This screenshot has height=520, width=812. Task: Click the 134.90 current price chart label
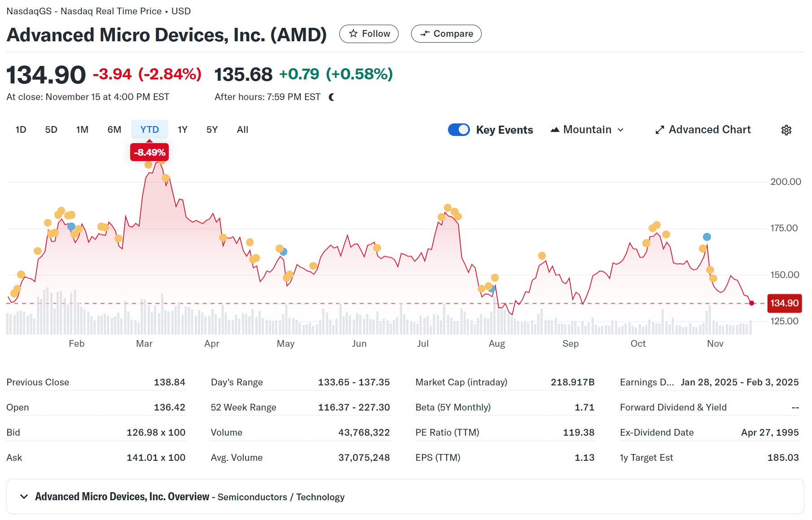tap(785, 303)
